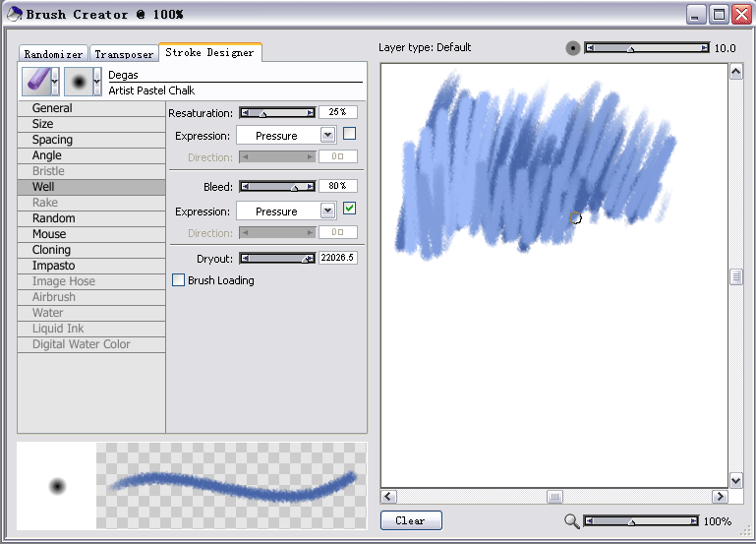This screenshot has height=544, width=756.
Task: Open brush variant dropdown arrow
Action: coord(97,81)
